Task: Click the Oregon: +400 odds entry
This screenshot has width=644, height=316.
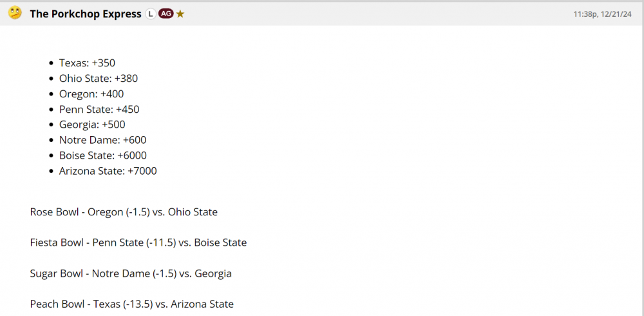Action: (x=91, y=94)
